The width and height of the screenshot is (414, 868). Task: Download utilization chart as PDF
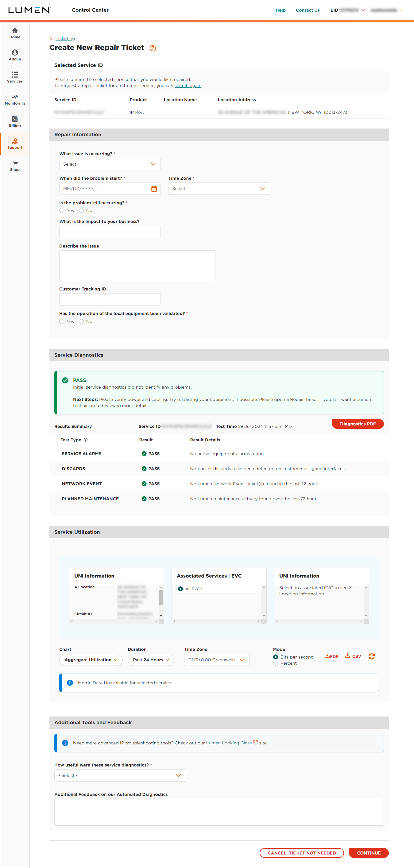coord(332,656)
